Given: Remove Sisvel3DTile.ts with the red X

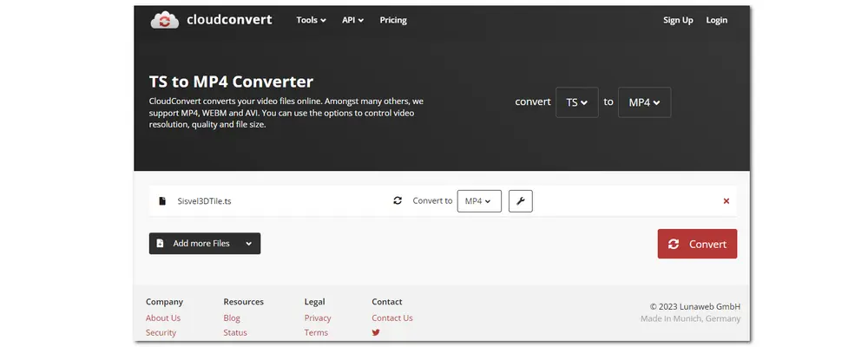Looking at the screenshot, I should (727, 201).
